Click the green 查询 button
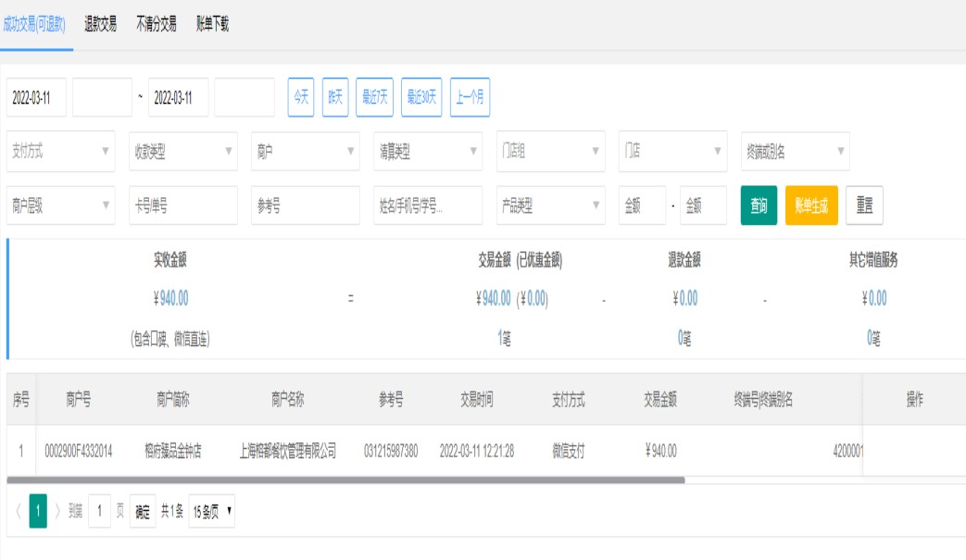966x560 pixels. 759,205
